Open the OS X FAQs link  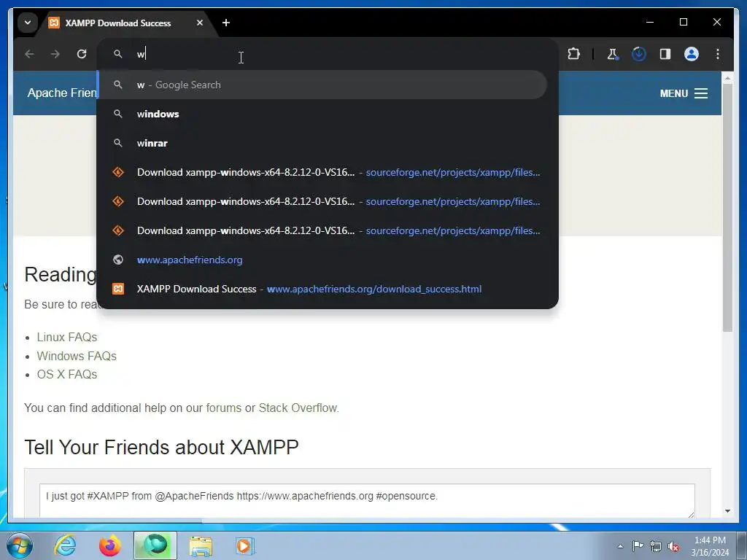(67, 374)
